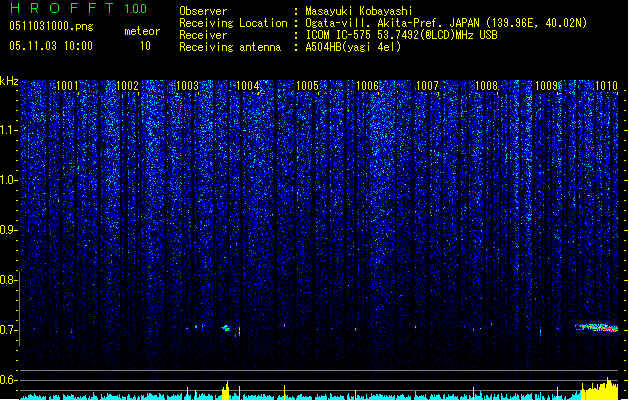Screen dimensions: 629x400
Task: Click the yellow power peak before 1004
Action: coord(225,391)
